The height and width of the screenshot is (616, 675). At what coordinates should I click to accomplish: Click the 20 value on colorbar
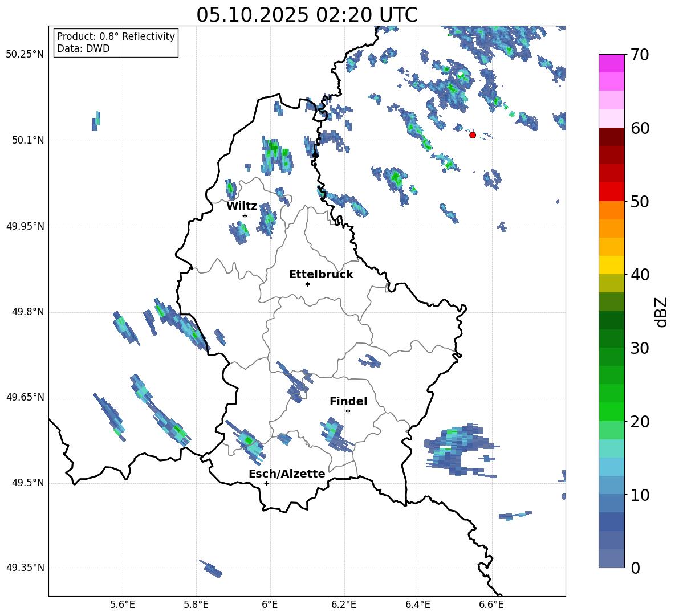tap(640, 421)
